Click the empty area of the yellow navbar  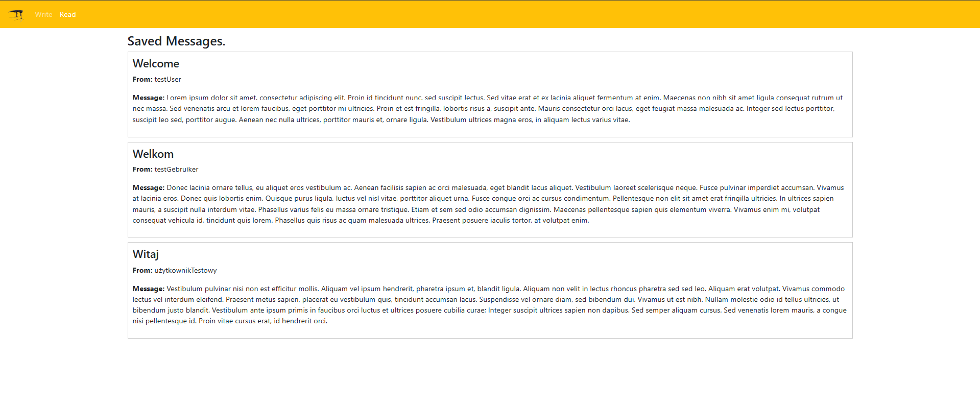click(x=511, y=14)
